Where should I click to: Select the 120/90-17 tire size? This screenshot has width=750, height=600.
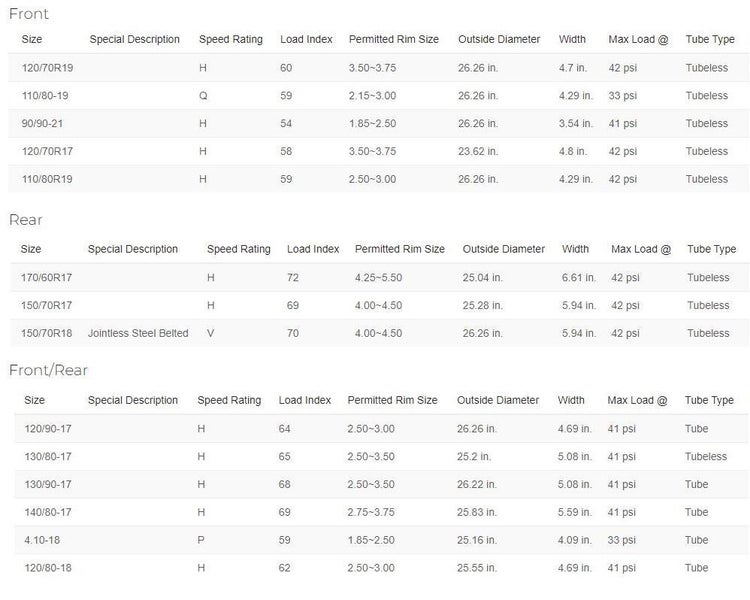click(x=47, y=429)
